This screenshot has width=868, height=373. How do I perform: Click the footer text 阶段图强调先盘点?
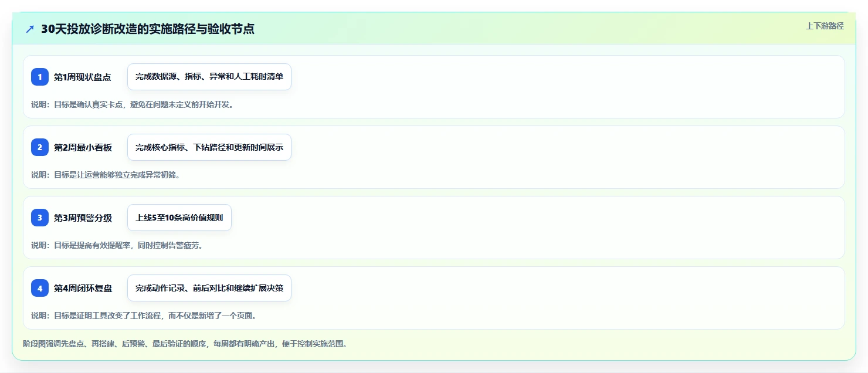point(186,344)
